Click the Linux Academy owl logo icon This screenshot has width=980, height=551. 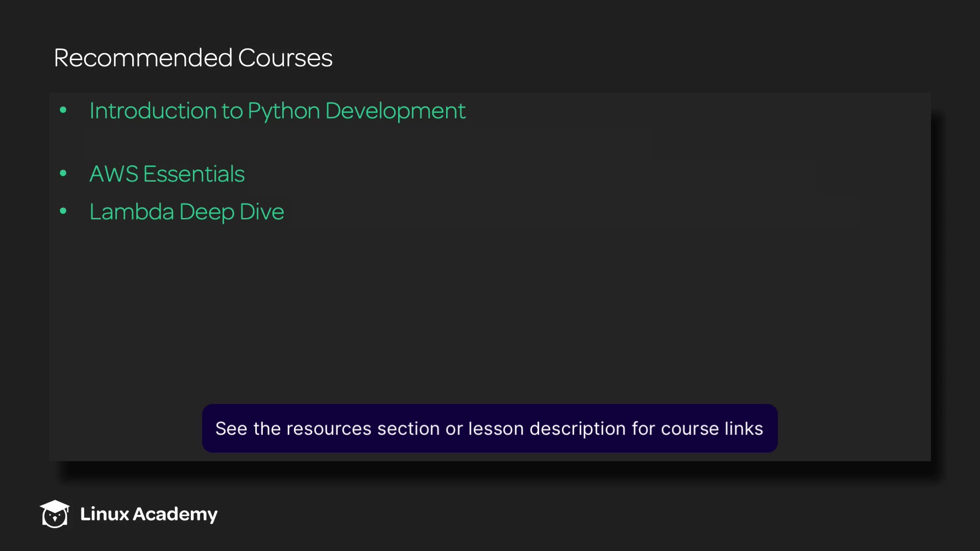click(55, 516)
